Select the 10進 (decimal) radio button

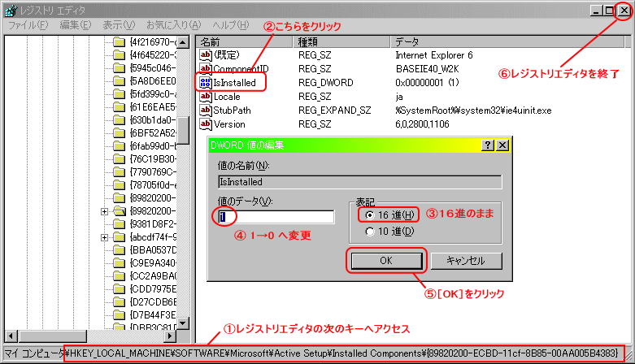click(371, 232)
